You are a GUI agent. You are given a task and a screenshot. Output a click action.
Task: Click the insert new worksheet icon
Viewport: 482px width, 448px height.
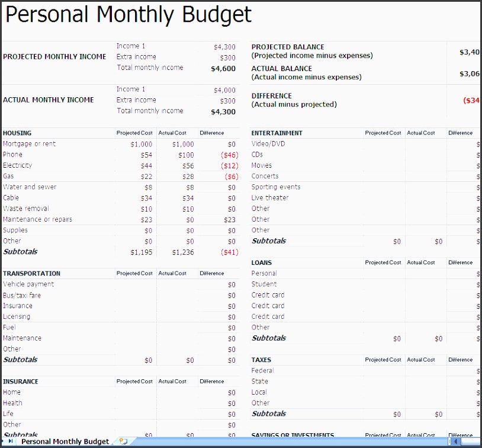pos(123,441)
